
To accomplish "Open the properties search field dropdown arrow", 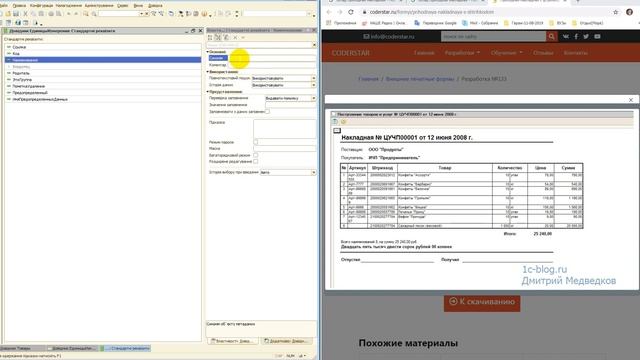I will click(314, 45).
